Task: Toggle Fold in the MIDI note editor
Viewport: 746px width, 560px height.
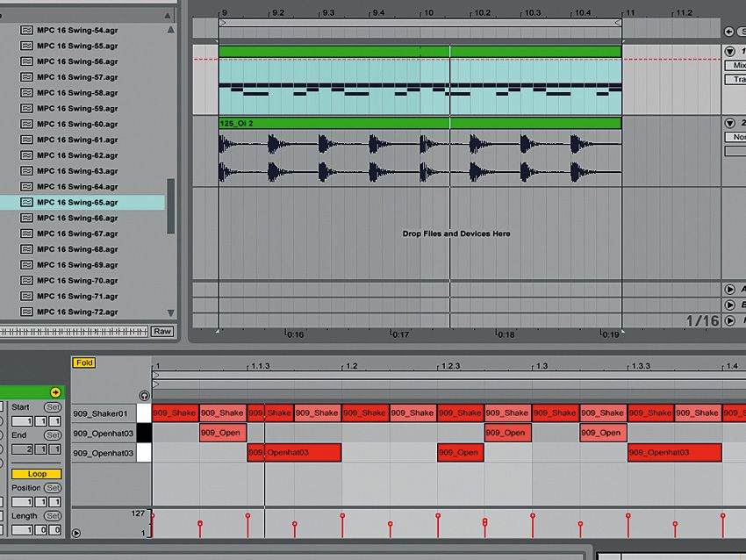Action: 84,362
